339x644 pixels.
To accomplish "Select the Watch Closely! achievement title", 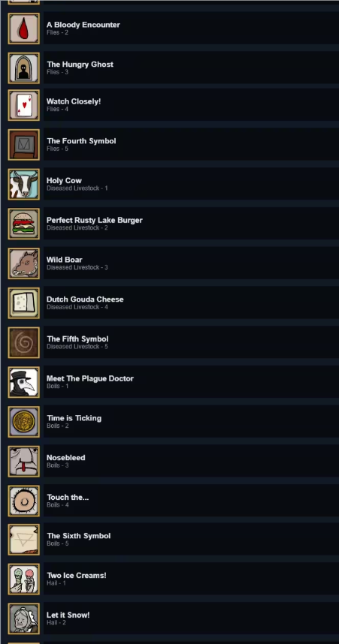I will tap(74, 101).
